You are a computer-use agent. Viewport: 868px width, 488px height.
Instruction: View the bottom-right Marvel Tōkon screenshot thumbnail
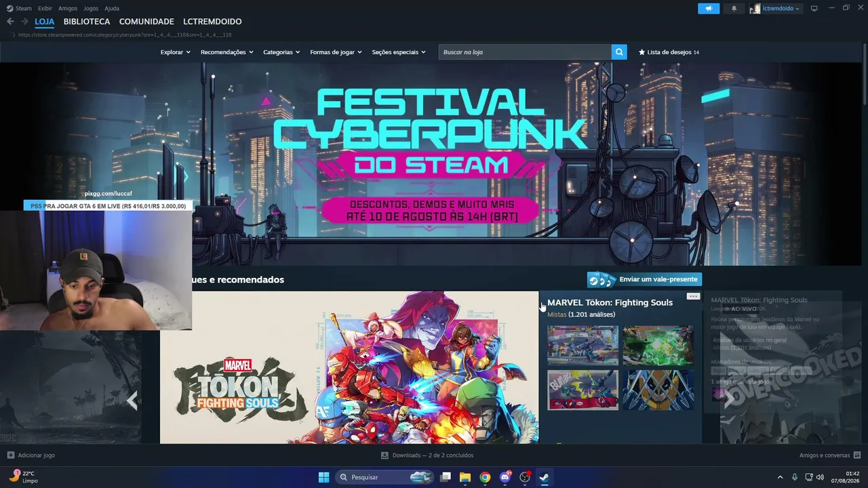[x=658, y=390]
